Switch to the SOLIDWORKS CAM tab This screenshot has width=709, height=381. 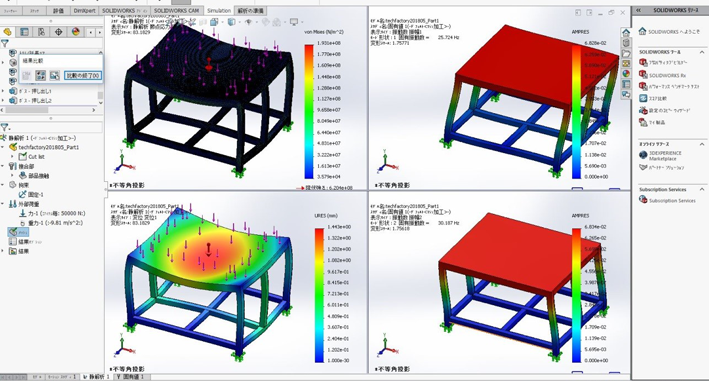click(176, 10)
